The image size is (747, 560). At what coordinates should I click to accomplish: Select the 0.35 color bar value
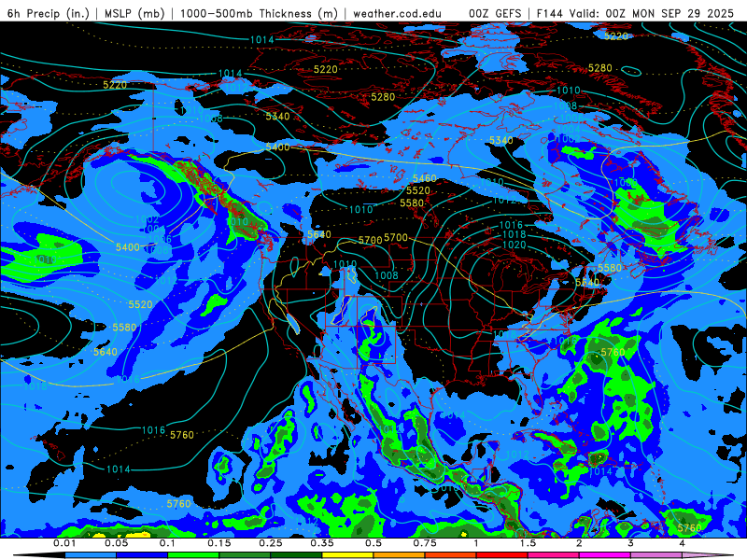click(x=322, y=543)
